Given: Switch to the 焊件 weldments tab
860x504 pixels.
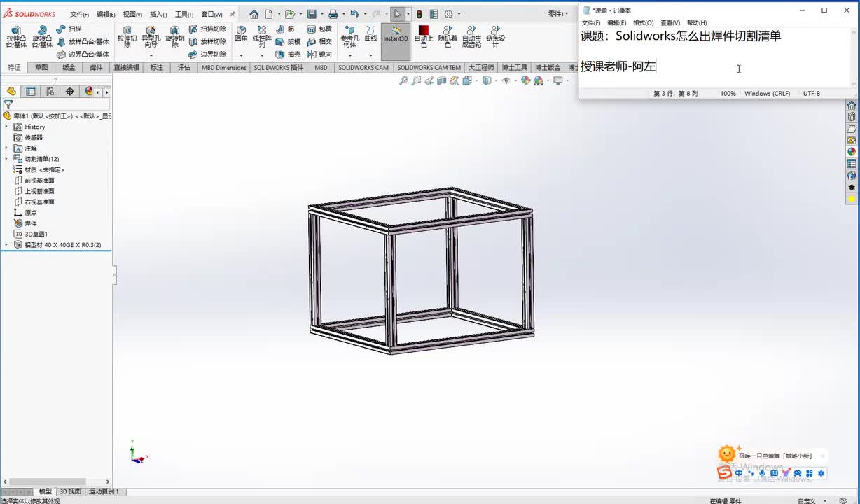Looking at the screenshot, I should (97, 68).
